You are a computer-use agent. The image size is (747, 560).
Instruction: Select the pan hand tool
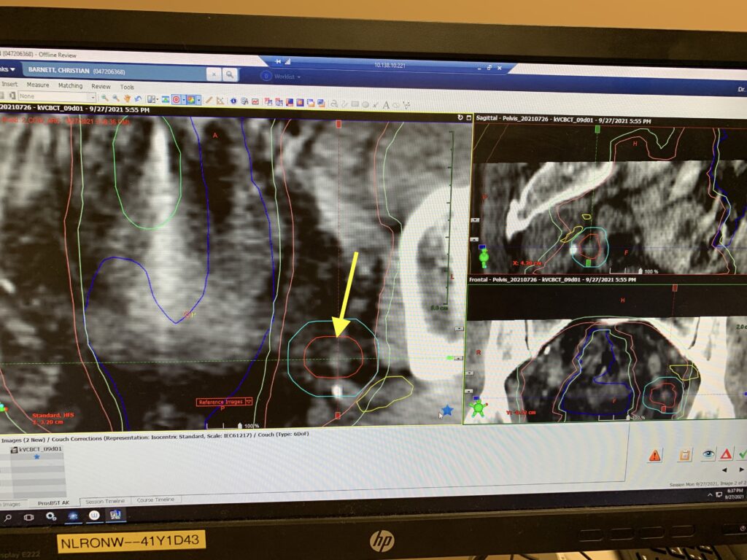tap(127, 98)
